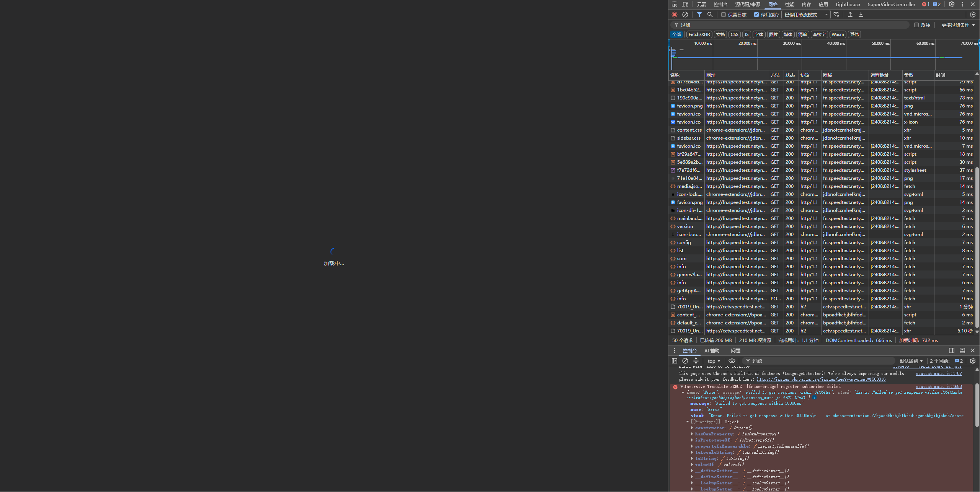Enable the 保留日志 checkbox

pyautogui.click(x=724, y=15)
